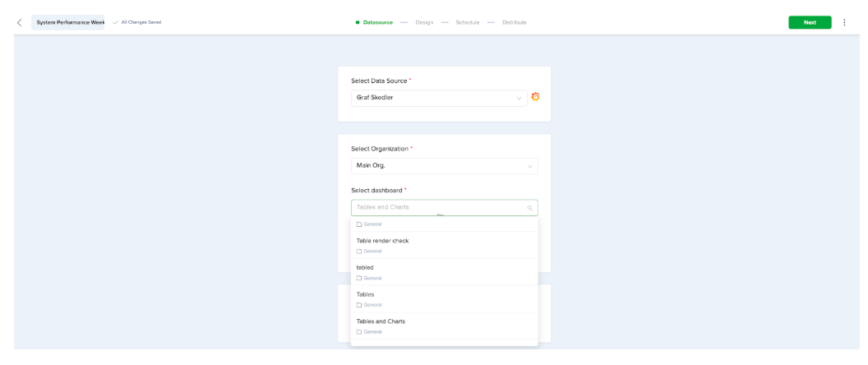Expand the Select Data Source dropdown chevron

(x=519, y=99)
